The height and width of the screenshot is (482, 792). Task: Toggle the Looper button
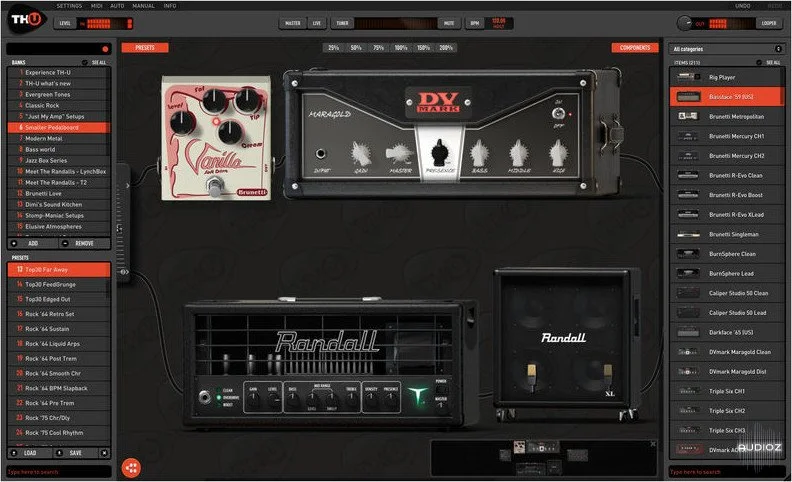769,23
